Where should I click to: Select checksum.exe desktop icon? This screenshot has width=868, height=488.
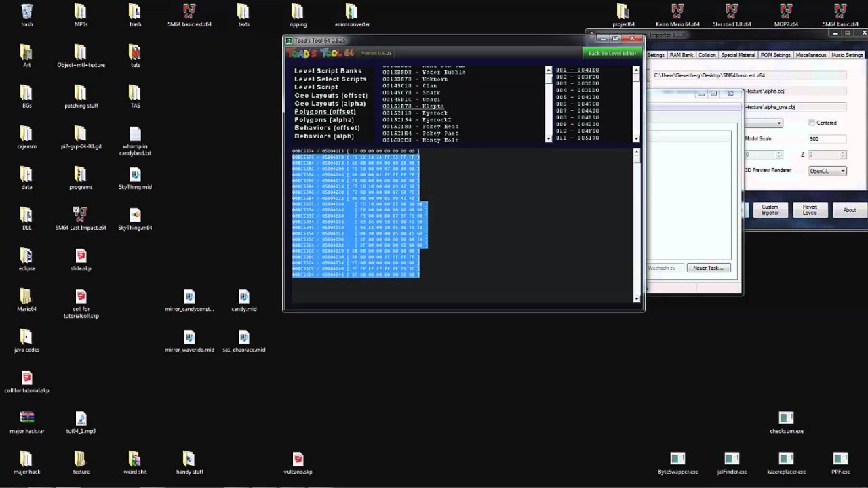point(786,418)
